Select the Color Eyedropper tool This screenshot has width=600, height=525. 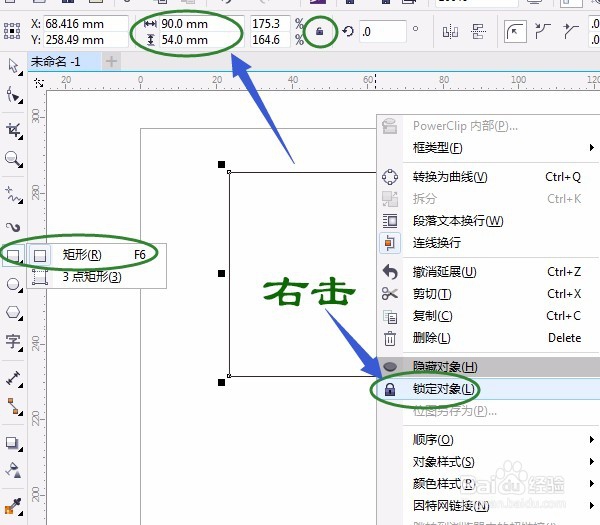coord(12,506)
